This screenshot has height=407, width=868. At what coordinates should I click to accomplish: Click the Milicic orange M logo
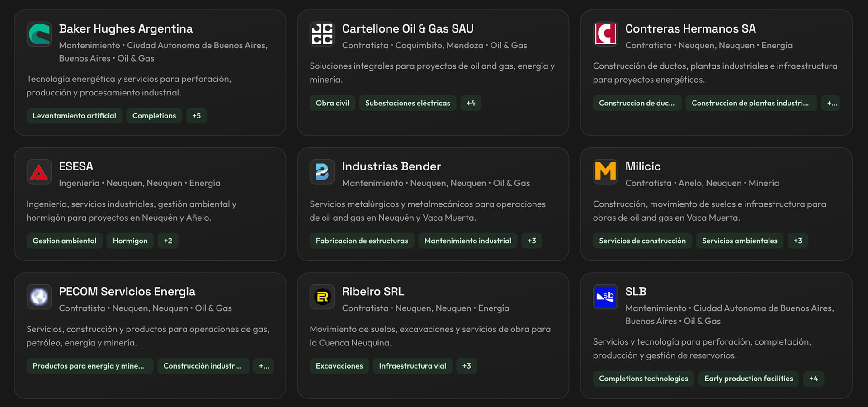[605, 172]
